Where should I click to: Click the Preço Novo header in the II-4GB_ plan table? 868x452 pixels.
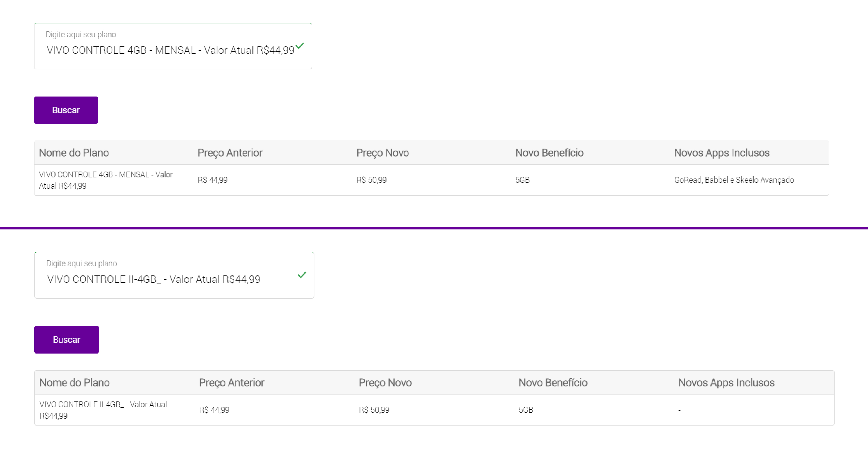point(385,383)
